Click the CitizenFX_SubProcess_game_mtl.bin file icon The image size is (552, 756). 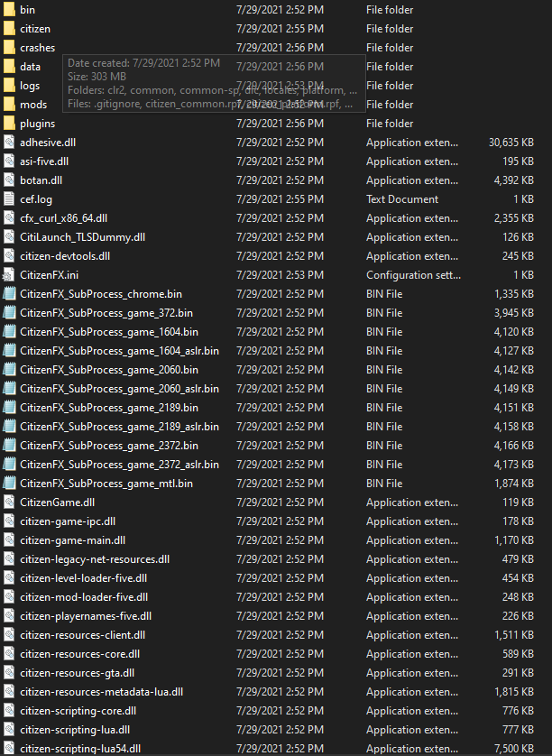[9, 484]
